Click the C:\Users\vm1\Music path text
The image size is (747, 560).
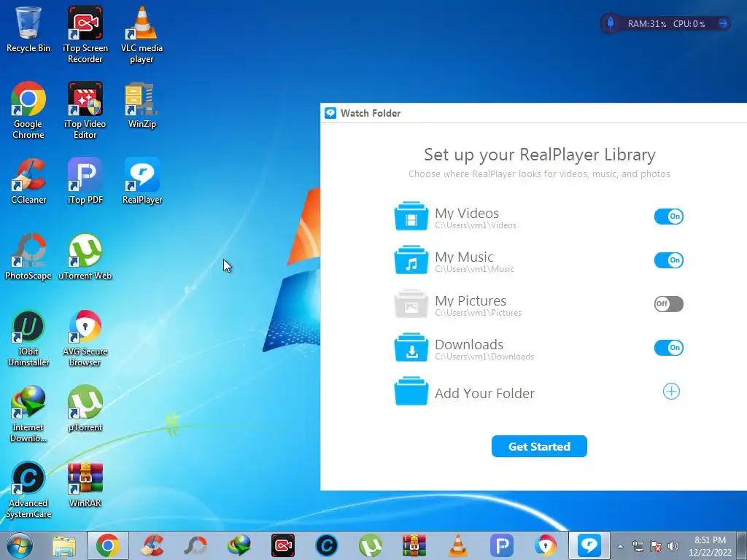point(474,269)
